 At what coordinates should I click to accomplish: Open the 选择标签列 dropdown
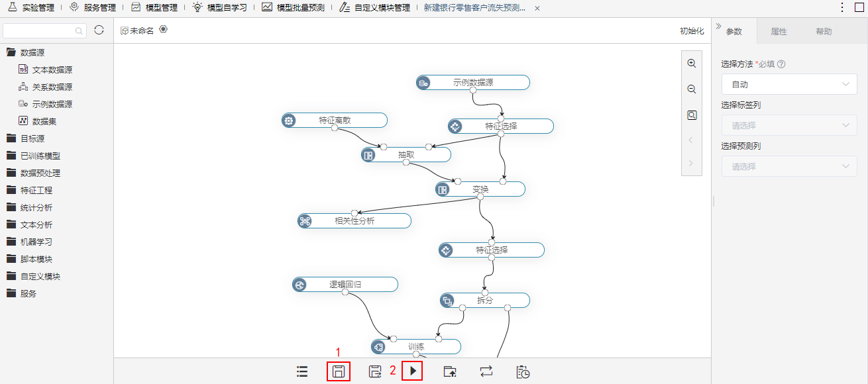pyautogui.click(x=789, y=126)
